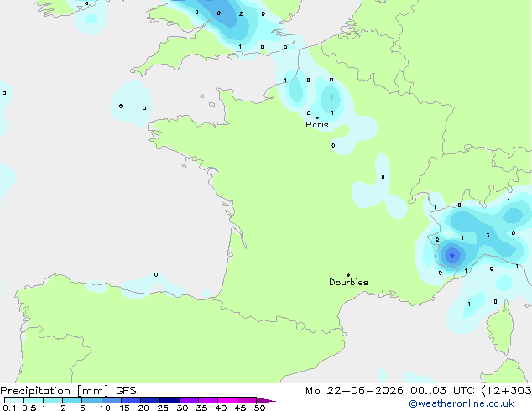
Task: Click the 'Precipitation [mm] GFS' title text
Action: [x=68, y=391]
